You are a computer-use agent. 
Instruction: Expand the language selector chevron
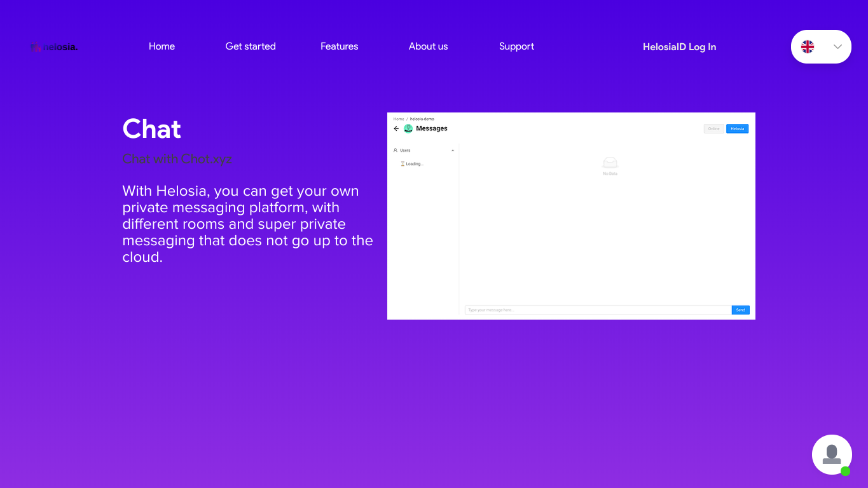837,46
